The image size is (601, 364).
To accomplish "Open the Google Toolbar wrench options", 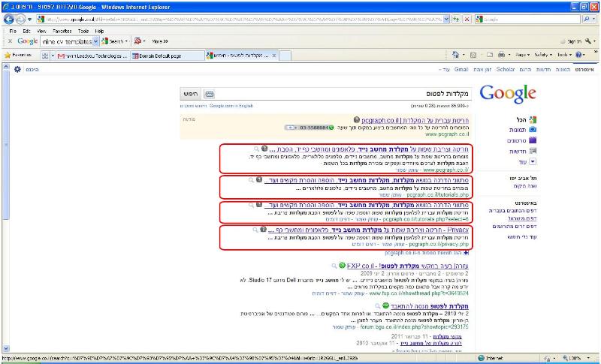I will [x=588, y=41].
